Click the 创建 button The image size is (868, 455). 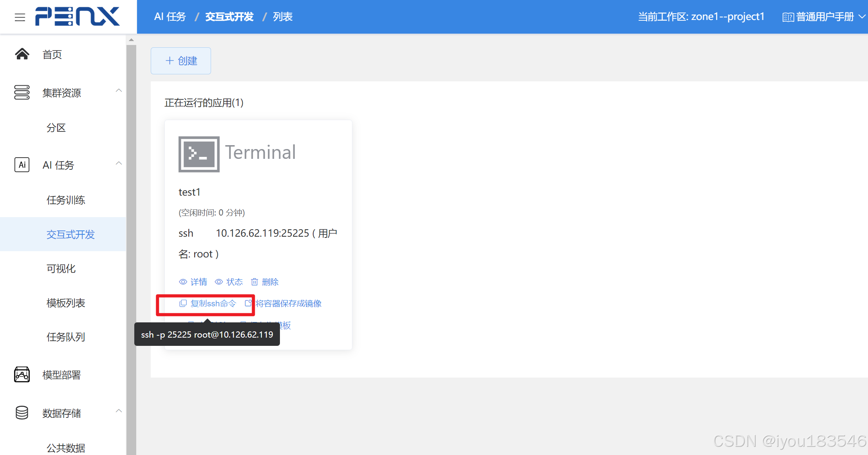(181, 61)
